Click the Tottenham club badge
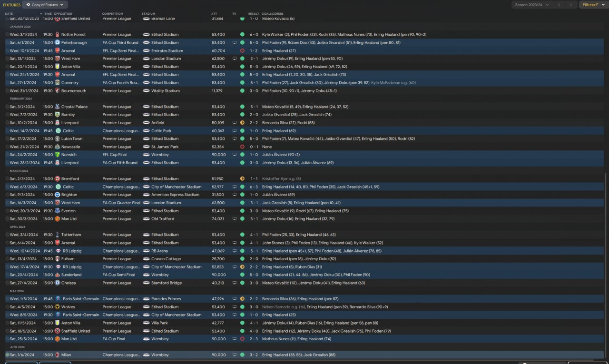This screenshot has width=609, height=364. [58, 235]
